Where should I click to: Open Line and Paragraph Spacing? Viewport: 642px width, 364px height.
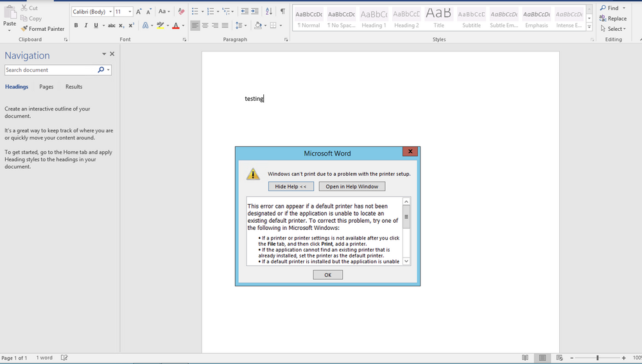(239, 26)
